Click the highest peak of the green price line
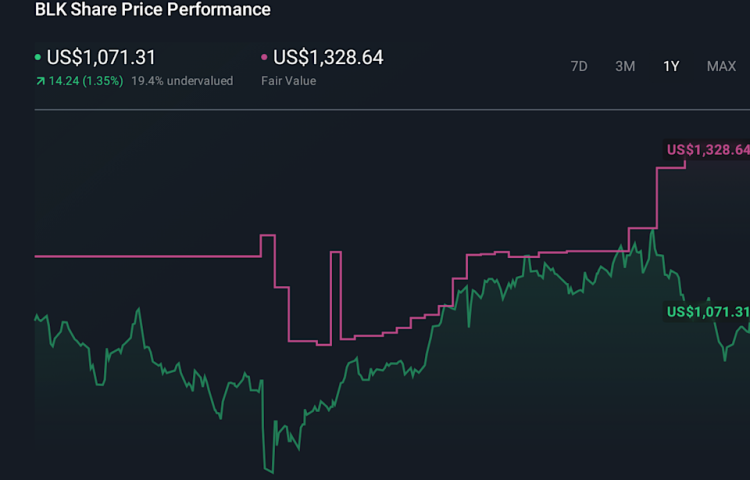 coord(652,231)
